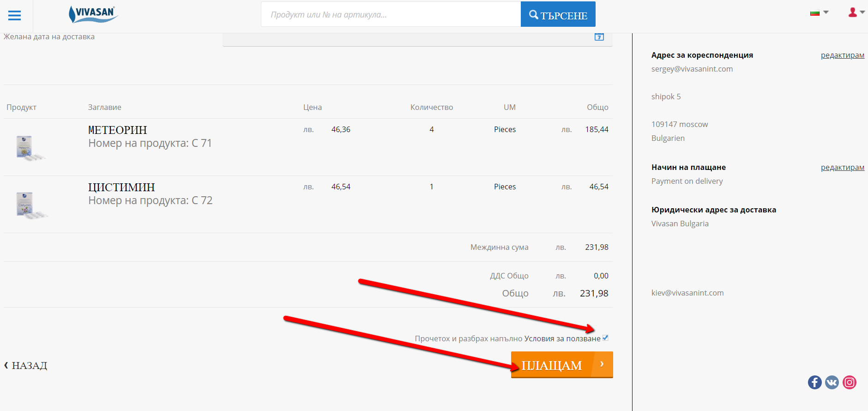Click the Цена column header
The height and width of the screenshot is (411, 868).
click(313, 108)
